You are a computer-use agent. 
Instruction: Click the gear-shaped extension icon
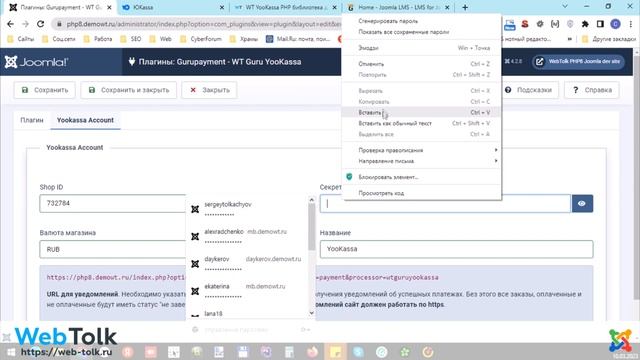tap(540, 24)
